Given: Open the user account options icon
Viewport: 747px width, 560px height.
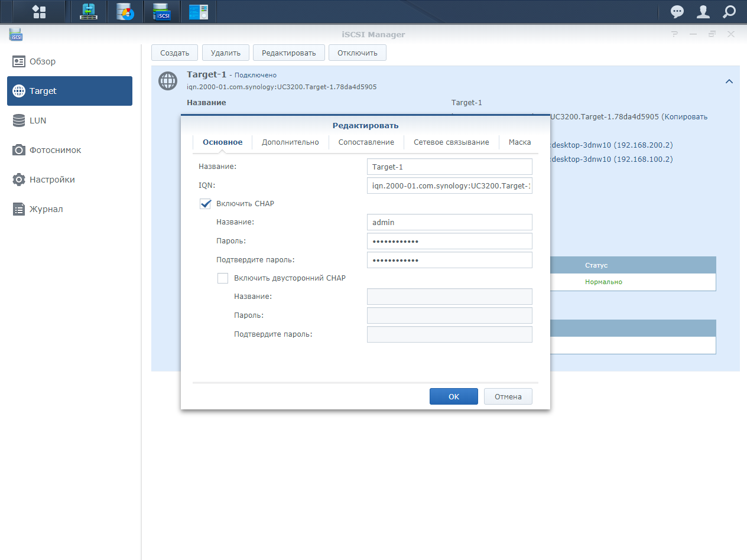Looking at the screenshot, I should tap(703, 12).
